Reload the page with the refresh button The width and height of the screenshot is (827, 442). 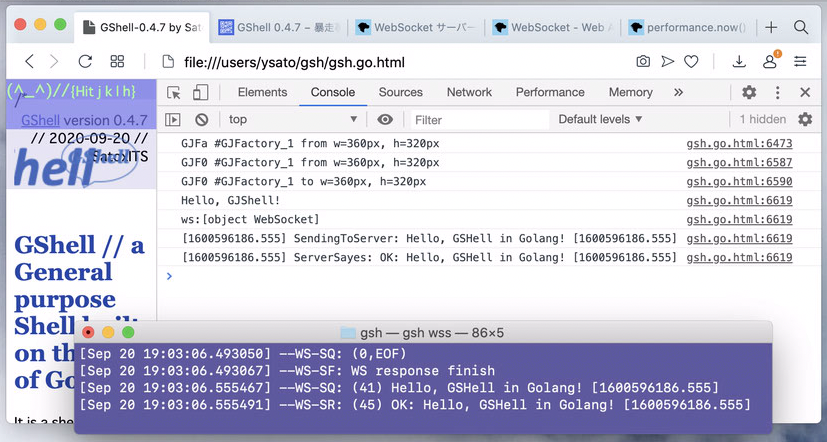point(86,62)
